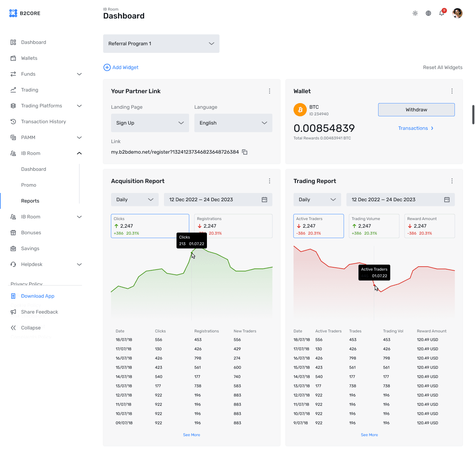
Task: Open the profile avatar picture
Action: click(x=457, y=13)
